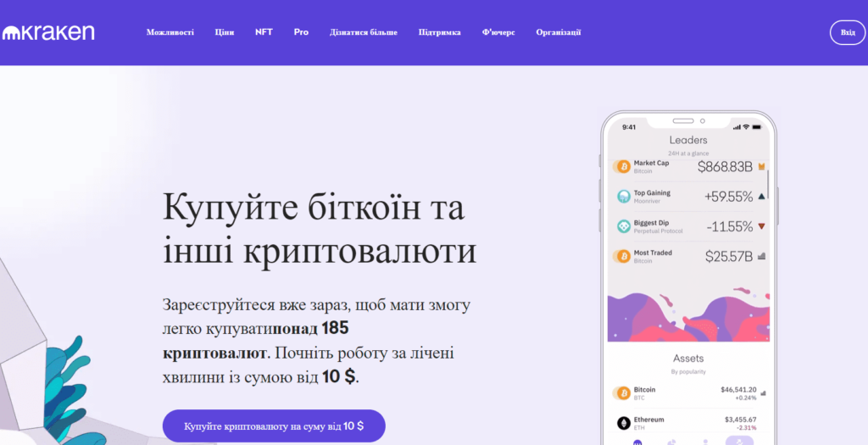Click the Купуйте біткоїн та інші криптовалюти headline

click(x=320, y=229)
